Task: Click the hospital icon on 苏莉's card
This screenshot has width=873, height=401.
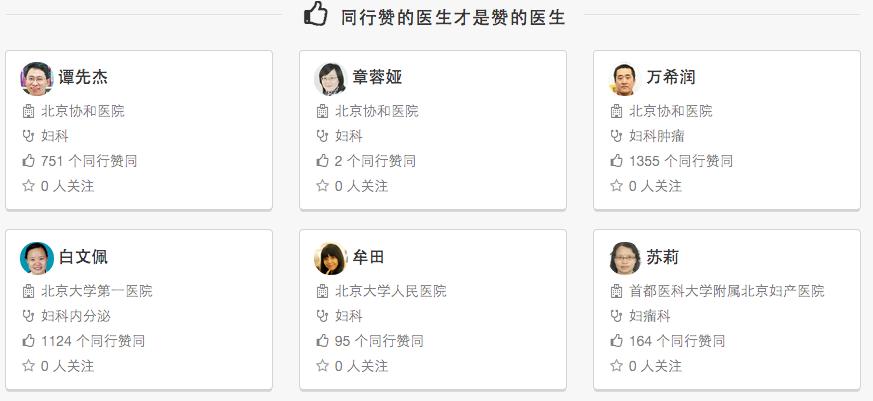Action: coord(616,291)
